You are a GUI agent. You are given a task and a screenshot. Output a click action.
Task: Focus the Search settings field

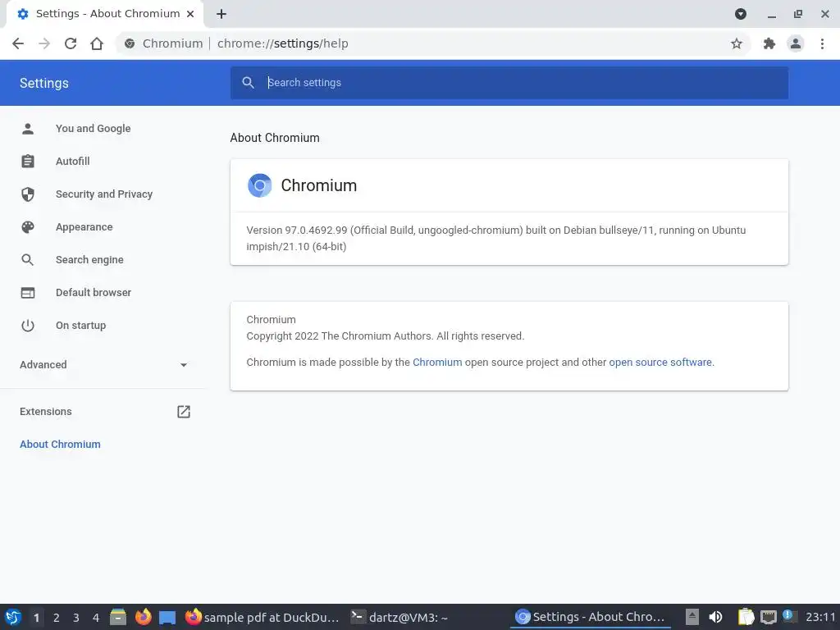tap(509, 83)
